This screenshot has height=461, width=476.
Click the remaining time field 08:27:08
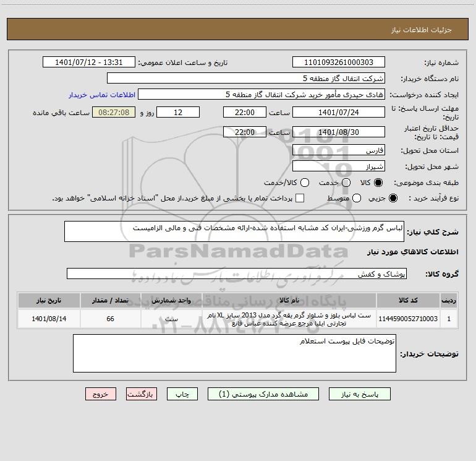click(x=114, y=112)
